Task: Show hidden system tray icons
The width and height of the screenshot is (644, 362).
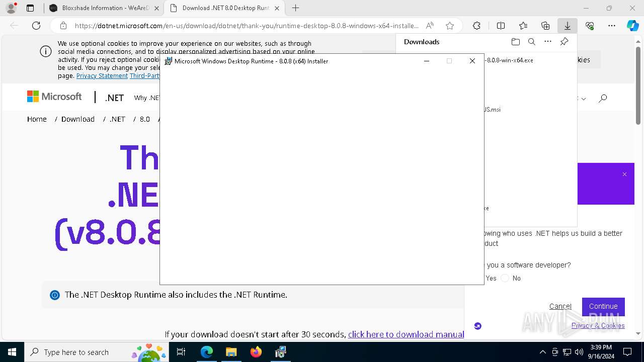Action: (542, 352)
